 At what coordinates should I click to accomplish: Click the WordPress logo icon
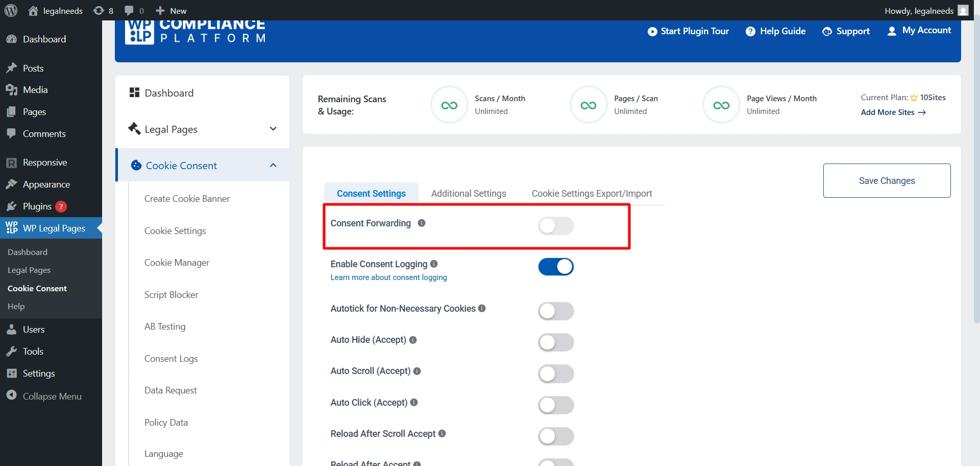11,11
